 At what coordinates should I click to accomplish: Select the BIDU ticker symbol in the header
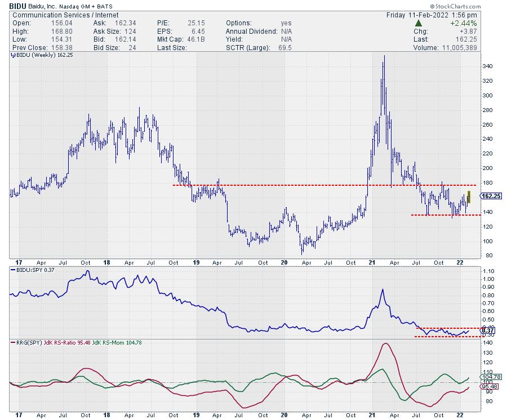point(18,5)
